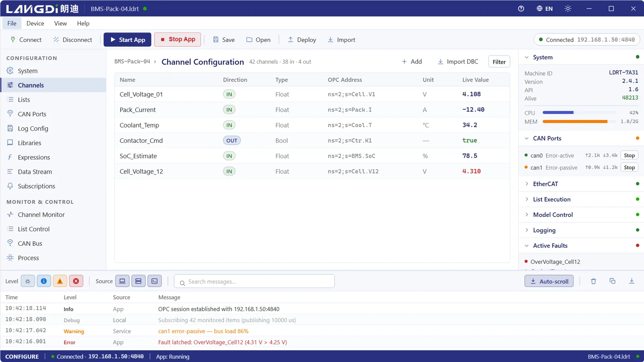Select the Cell_Voltage_12 channel row

[312, 171]
